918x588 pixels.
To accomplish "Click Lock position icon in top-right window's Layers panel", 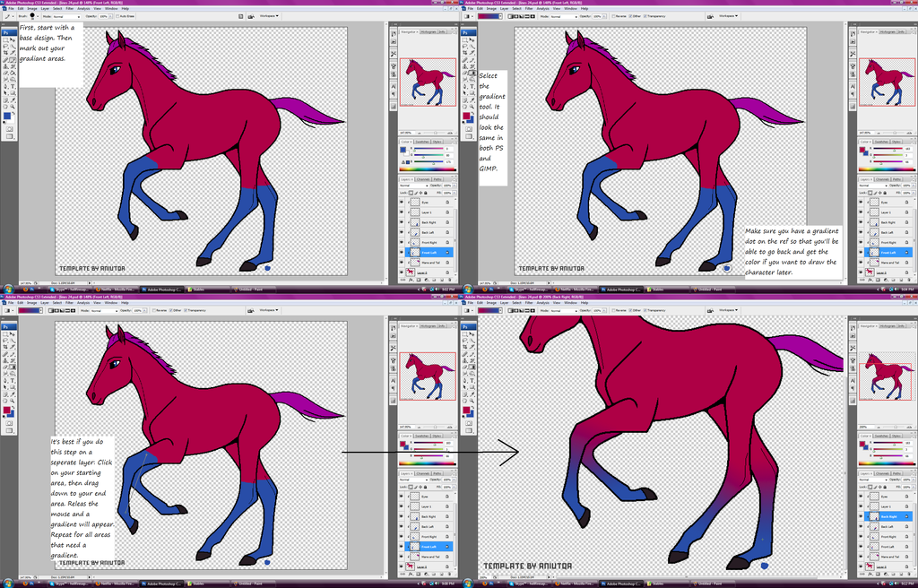I will click(880, 193).
